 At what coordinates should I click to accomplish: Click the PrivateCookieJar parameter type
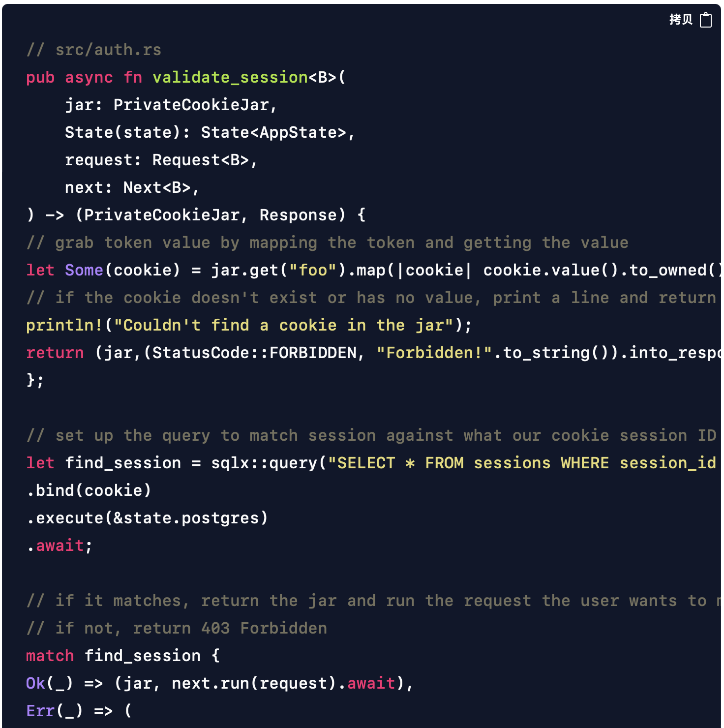tap(191, 105)
